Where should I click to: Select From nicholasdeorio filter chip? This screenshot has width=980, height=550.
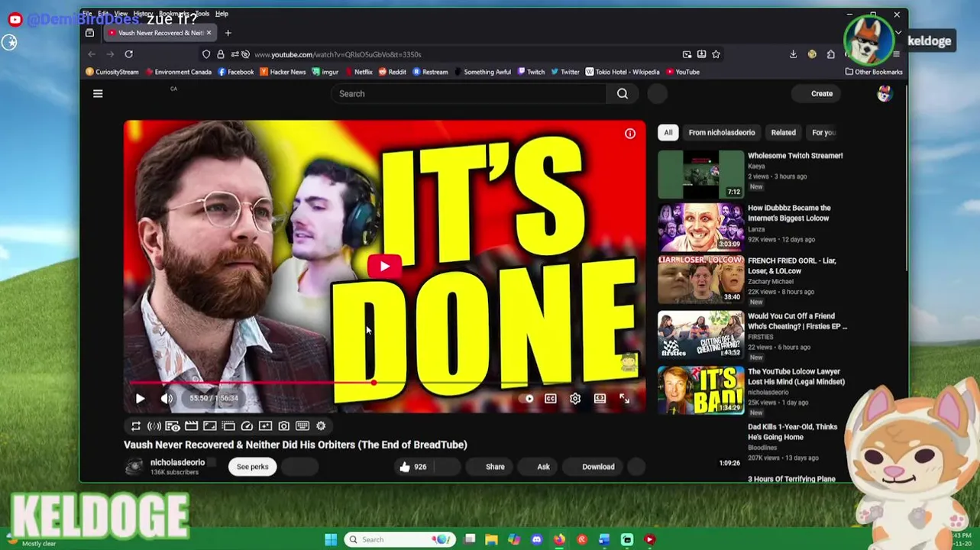tap(721, 133)
